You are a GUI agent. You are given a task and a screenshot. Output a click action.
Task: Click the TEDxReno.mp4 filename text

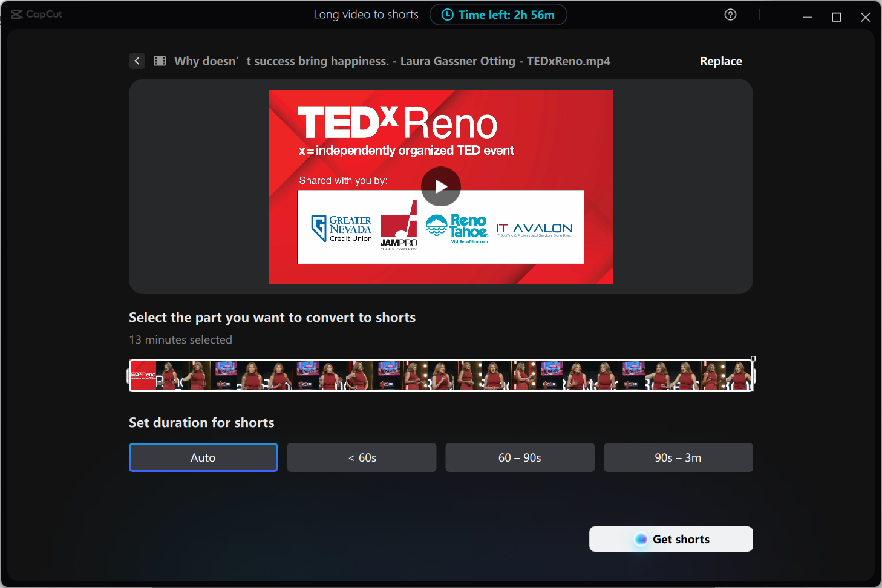(393, 60)
